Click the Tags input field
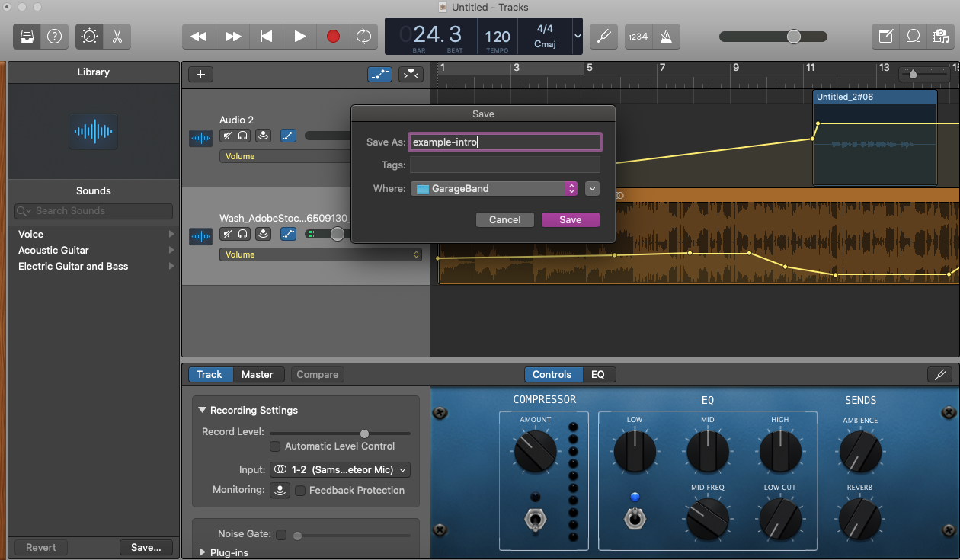Screen dimensions: 960x560 (x=505, y=165)
